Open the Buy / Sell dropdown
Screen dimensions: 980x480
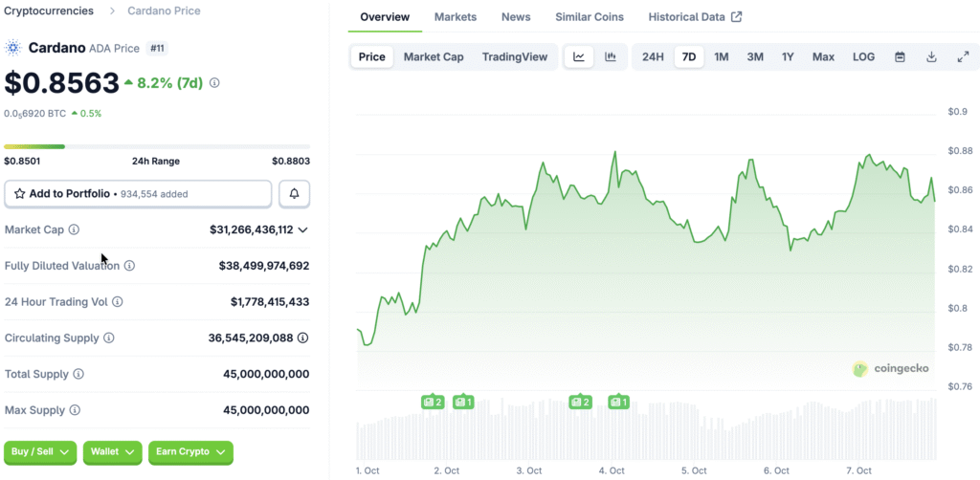pos(40,451)
